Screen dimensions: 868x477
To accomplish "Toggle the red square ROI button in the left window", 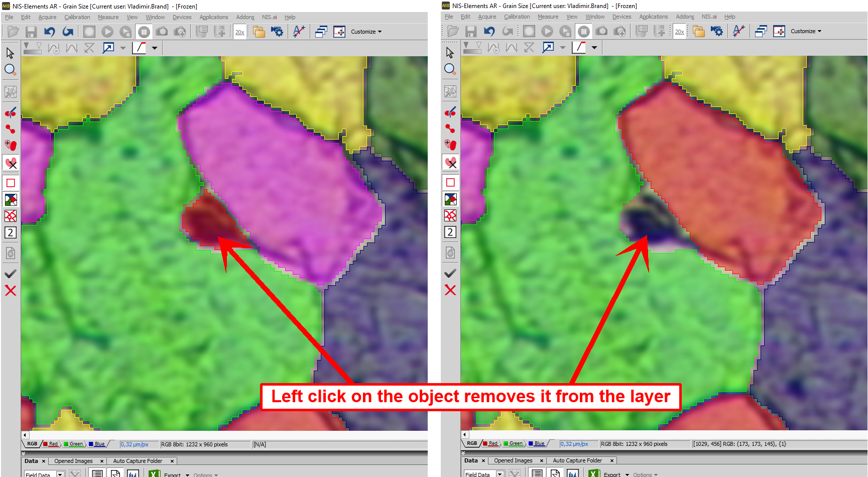I will click(x=11, y=183).
